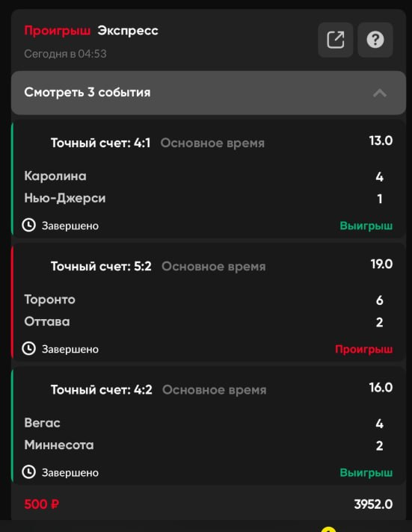Viewport: 412px width, 532px height.
Task: Open the Торонто vs Оттава event
Action: (209, 311)
